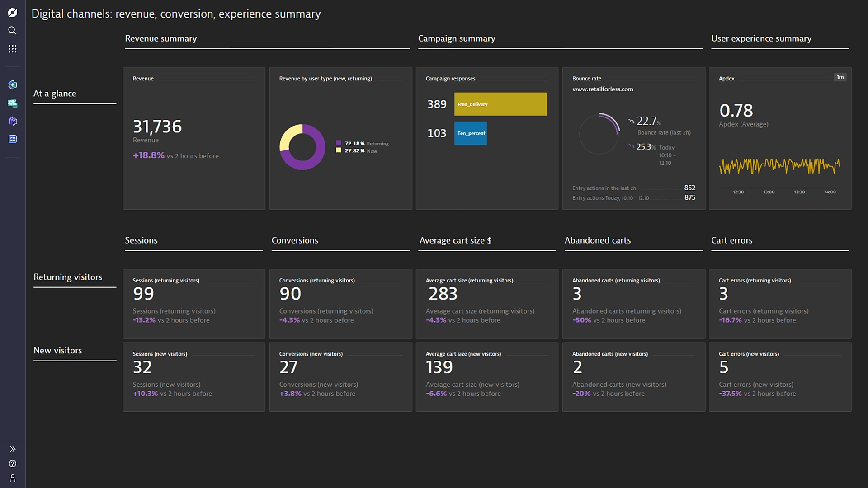
Task: Open the apps grid launcher
Action: (13, 49)
